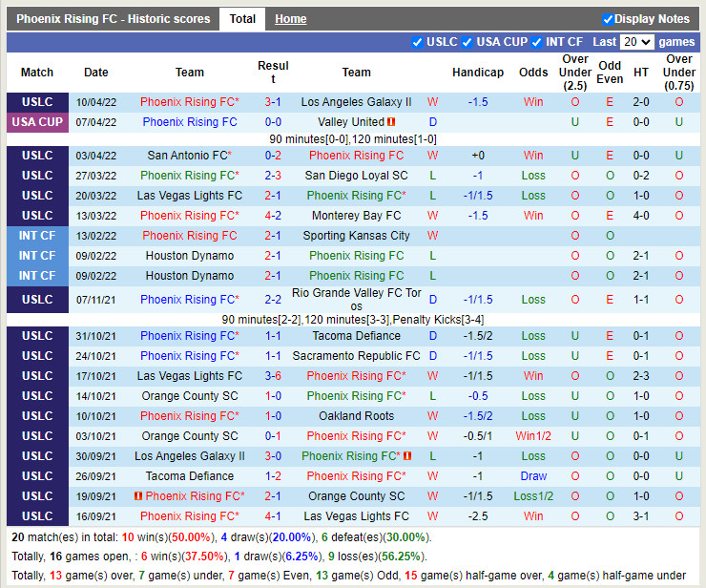Click the red card icon beside Valley United
This screenshot has width=706, height=588.
coord(391,122)
